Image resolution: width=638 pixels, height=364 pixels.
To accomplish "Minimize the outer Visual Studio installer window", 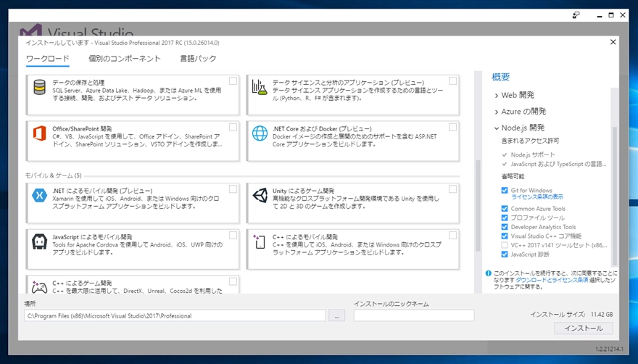I will coord(599,15).
